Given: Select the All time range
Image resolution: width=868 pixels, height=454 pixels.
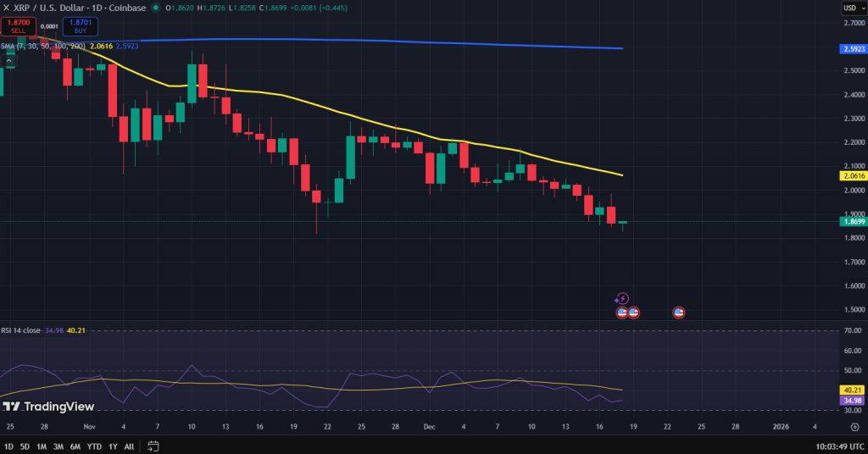Looking at the screenshot, I should click(129, 446).
